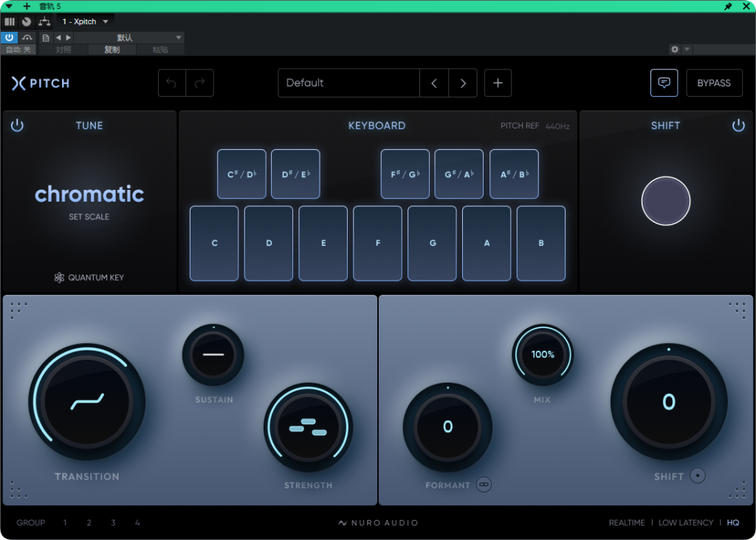This screenshot has height=540, width=756.
Task: Open the tooltip speech bubble icon
Action: (x=664, y=83)
